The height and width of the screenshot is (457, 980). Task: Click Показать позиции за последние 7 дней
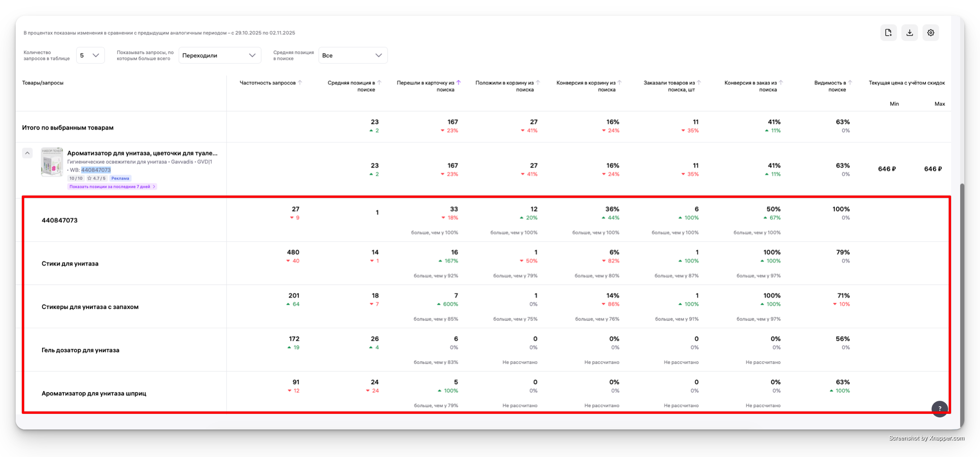pyautogui.click(x=112, y=187)
